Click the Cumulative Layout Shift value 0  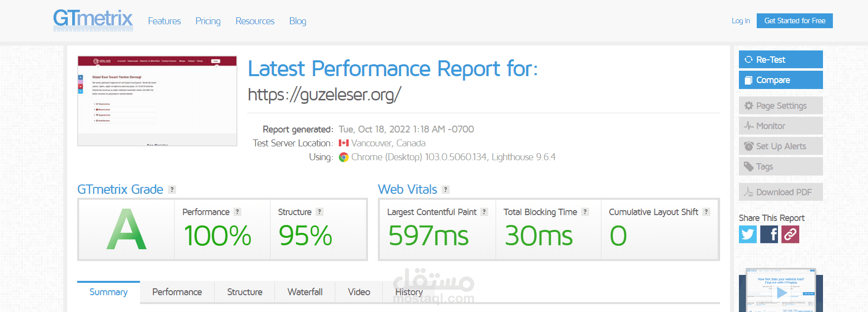click(x=618, y=236)
